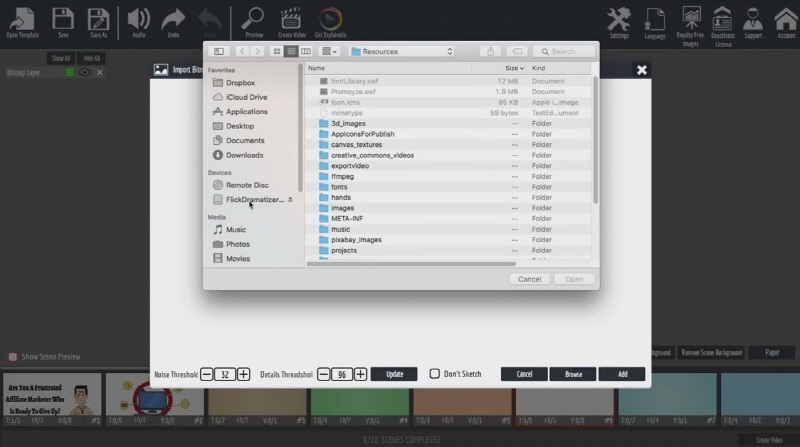Screen dimensions: 800x447
Task: Open Template icon in top toolbar
Action: [22, 23]
